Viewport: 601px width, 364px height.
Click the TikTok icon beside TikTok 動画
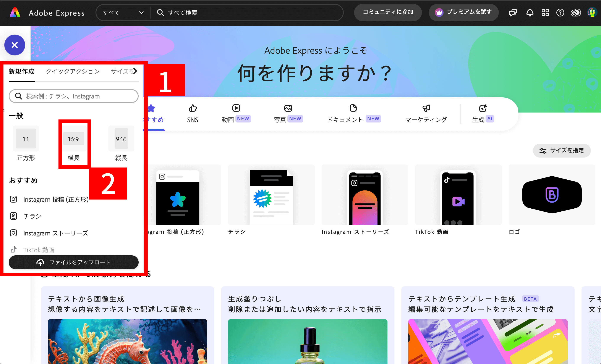click(x=13, y=250)
